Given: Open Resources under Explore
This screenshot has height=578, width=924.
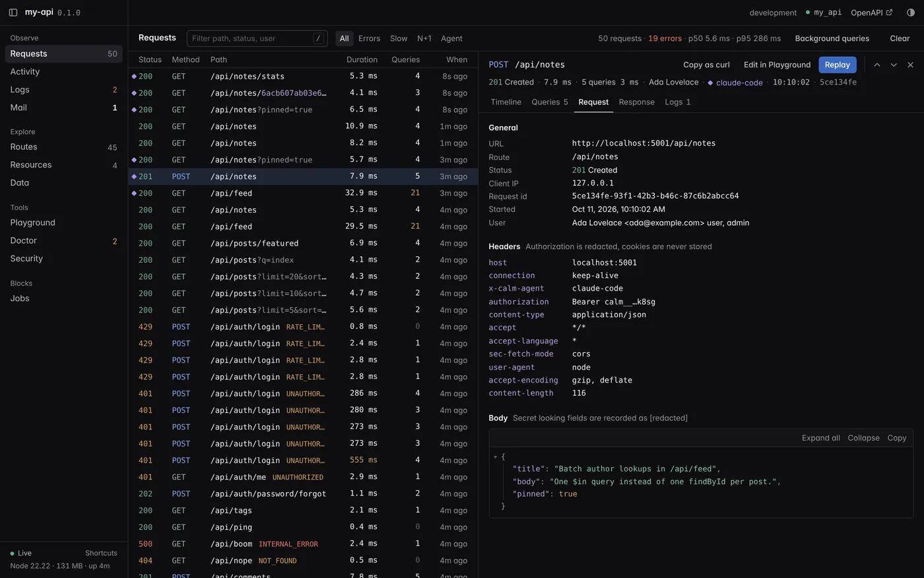Looking at the screenshot, I should pos(64,164).
